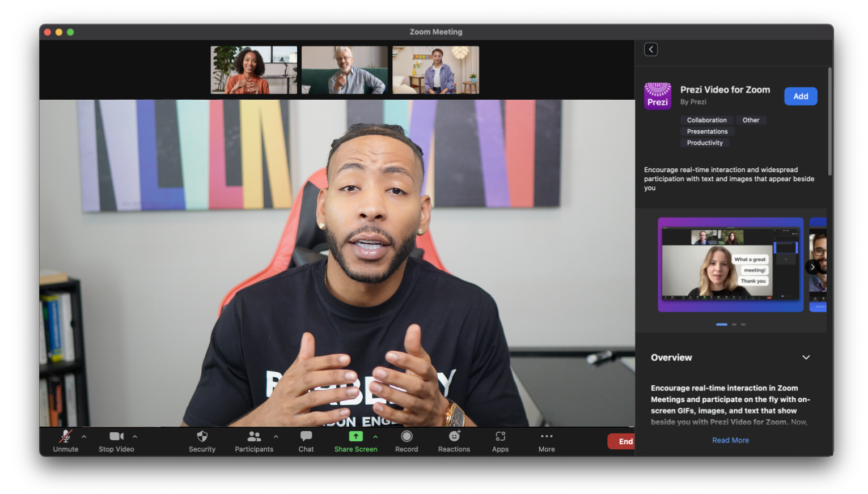This screenshot has width=868, height=494.
Task: Select the gray-haired man video thumbnail
Action: coord(345,70)
